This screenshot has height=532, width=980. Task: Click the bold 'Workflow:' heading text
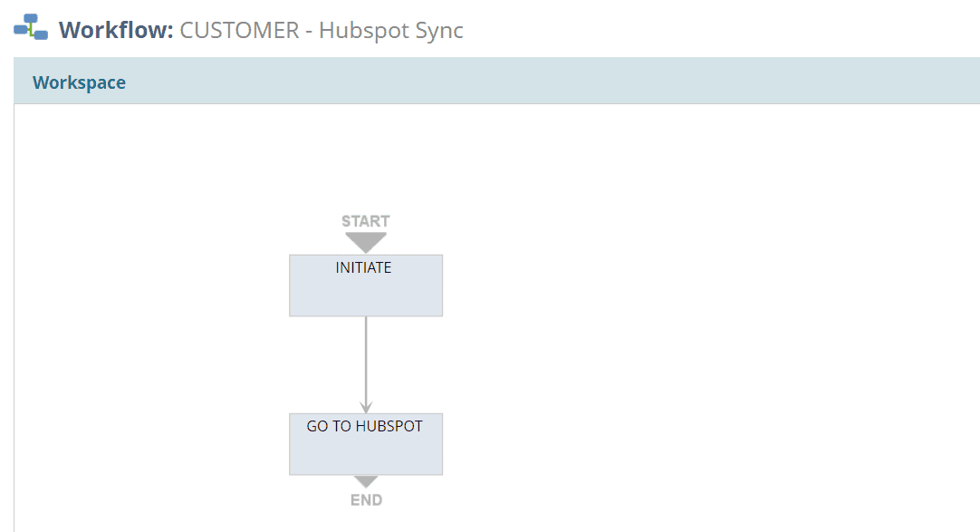click(116, 30)
